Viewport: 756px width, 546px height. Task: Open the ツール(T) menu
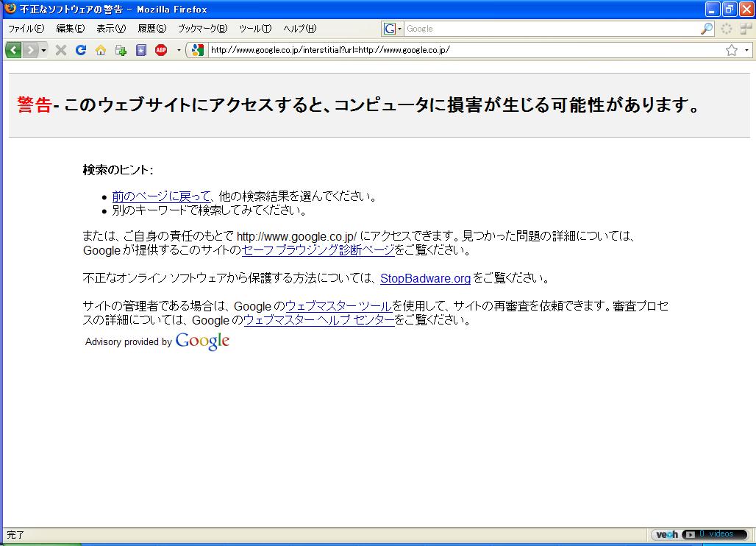(x=255, y=29)
